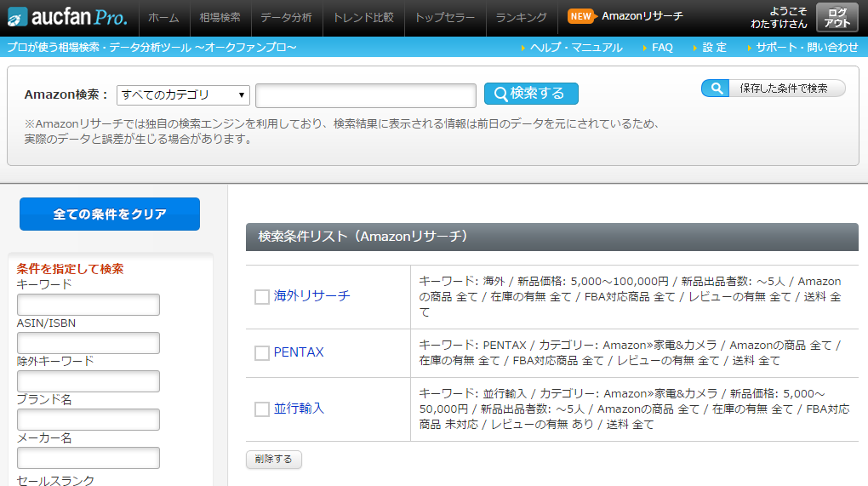Click the ログアウト logout button
The image size is (868, 486).
[x=836, y=17]
